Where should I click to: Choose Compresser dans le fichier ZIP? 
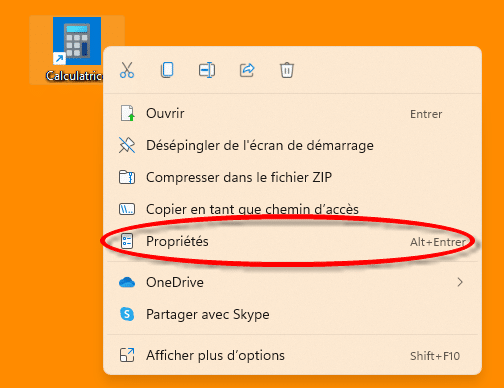[292, 177]
